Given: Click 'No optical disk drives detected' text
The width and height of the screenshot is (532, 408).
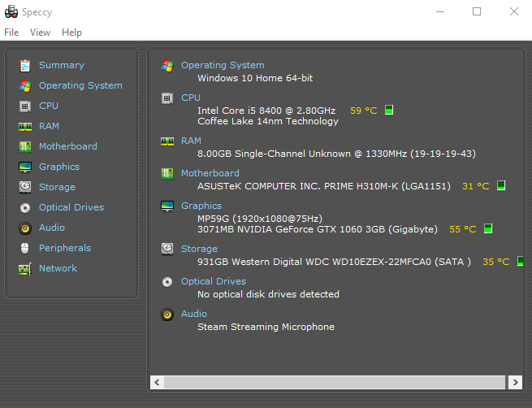Looking at the screenshot, I should 268,294.
